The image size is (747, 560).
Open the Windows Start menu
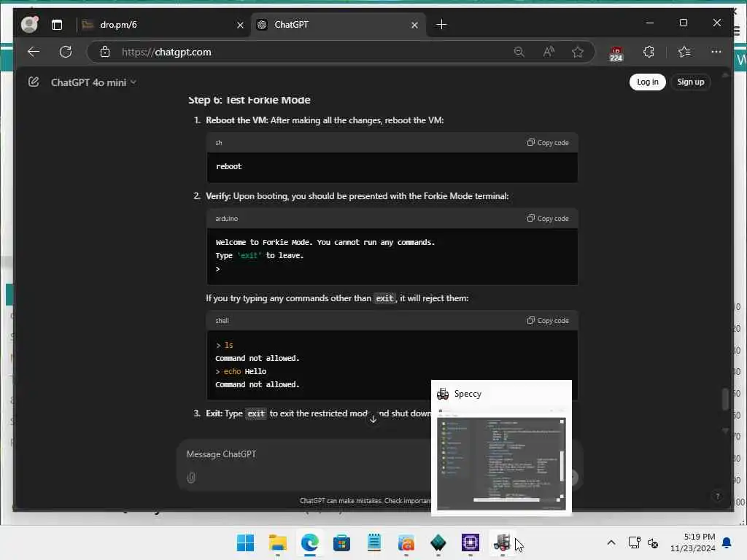coord(246,542)
